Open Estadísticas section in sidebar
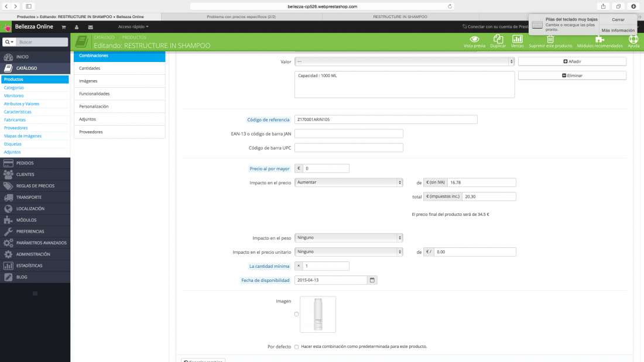Screen dimensions: 644x362 click(35, 266)
